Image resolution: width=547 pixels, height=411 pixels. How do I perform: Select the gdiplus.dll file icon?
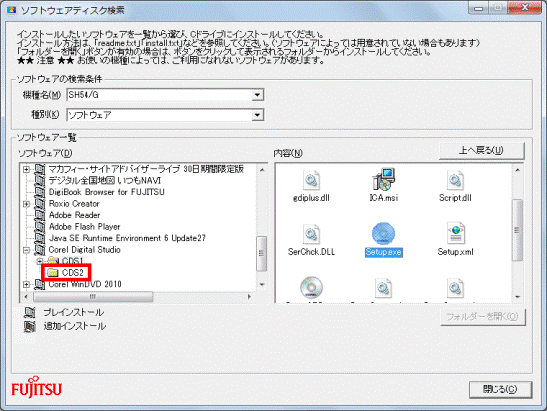[x=311, y=180]
